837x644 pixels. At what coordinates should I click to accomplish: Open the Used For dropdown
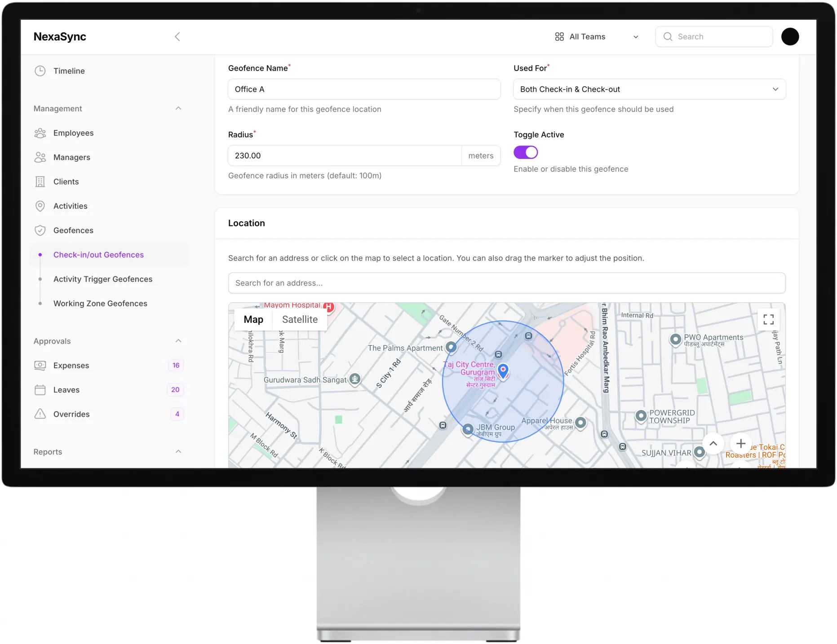pos(649,89)
